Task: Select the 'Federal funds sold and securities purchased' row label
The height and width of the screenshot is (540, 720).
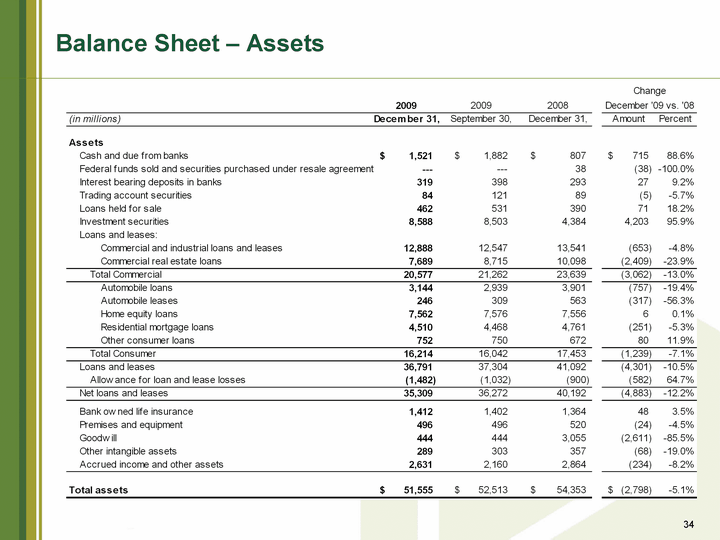Action: click(x=226, y=169)
